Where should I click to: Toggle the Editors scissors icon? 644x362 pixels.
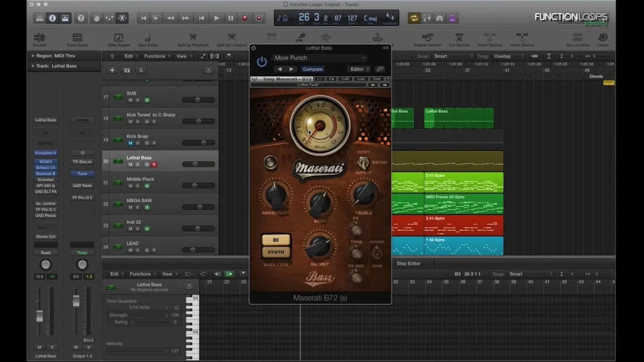(x=122, y=18)
